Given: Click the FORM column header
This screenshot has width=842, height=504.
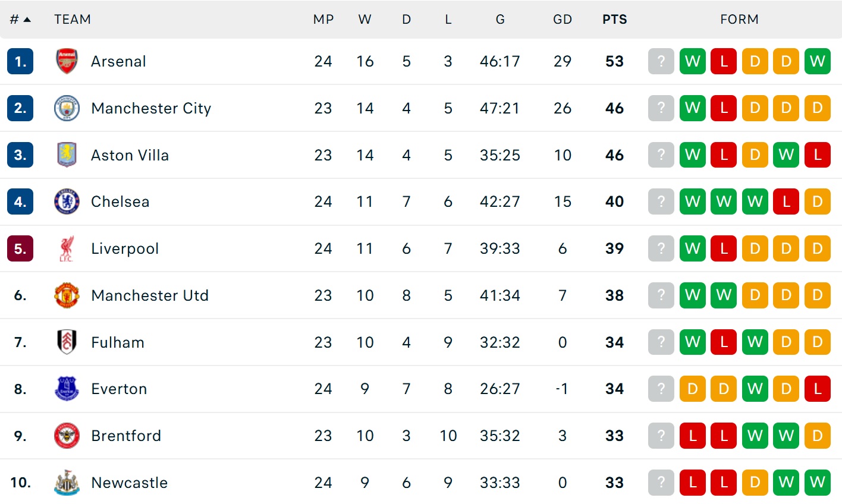Looking at the screenshot, I should 739,20.
